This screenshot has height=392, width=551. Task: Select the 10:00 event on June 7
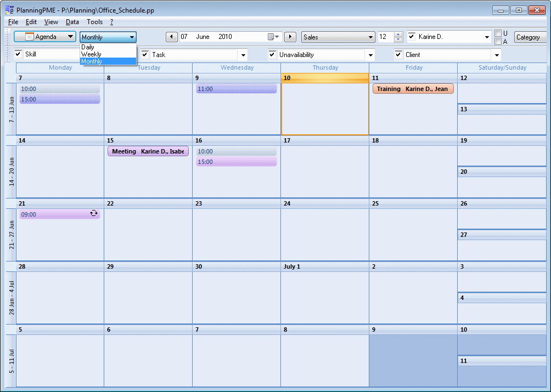coord(60,89)
